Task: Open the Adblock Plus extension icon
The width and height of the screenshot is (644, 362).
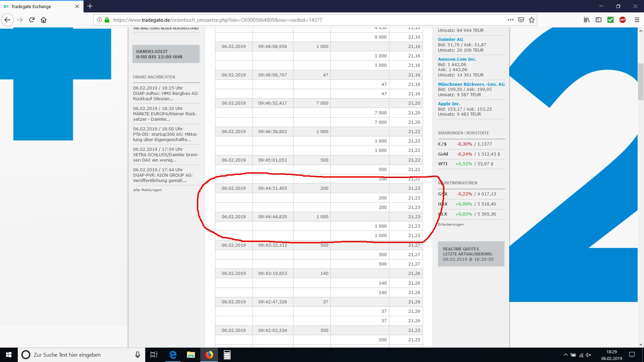Action: coord(623,20)
